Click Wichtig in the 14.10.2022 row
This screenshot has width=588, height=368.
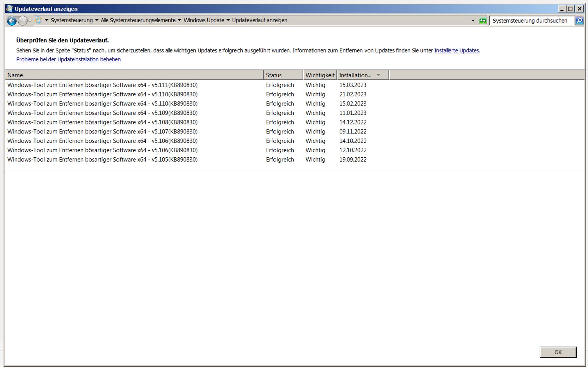(315, 141)
